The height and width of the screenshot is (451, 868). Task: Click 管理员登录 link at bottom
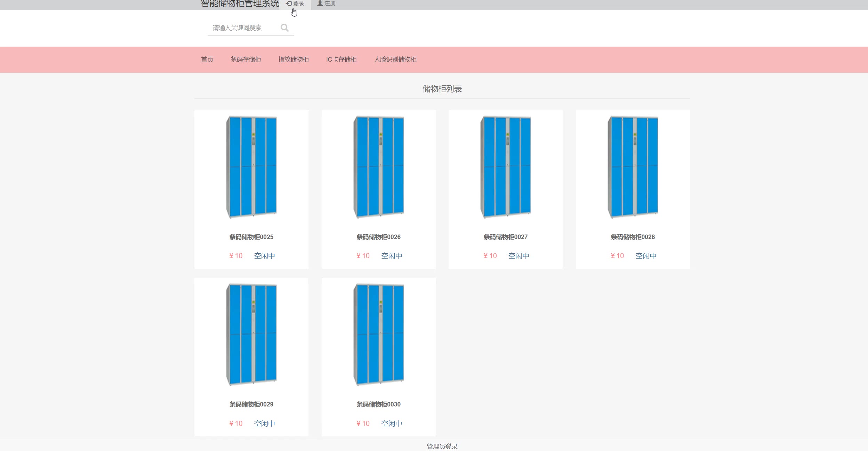click(442, 446)
